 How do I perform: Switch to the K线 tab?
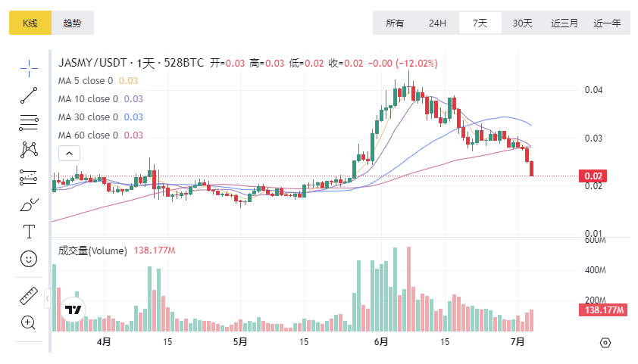[30, 23]
